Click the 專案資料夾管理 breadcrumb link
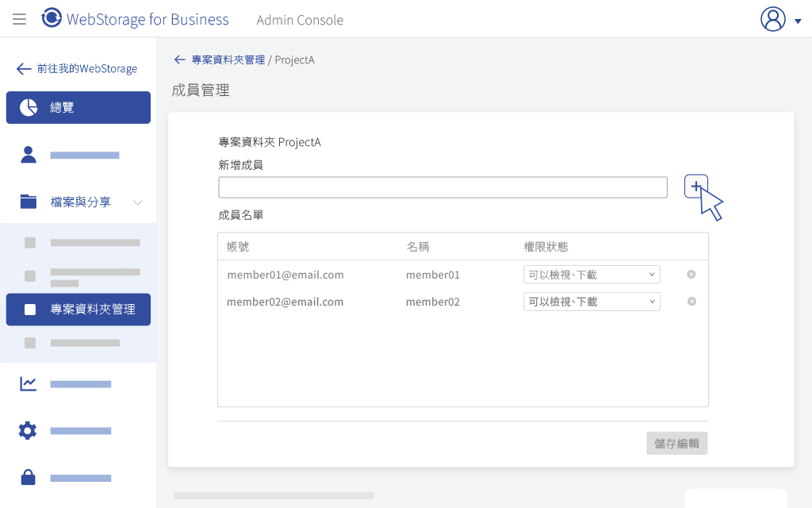The image size is (812, 508). [x=228, y=60]
